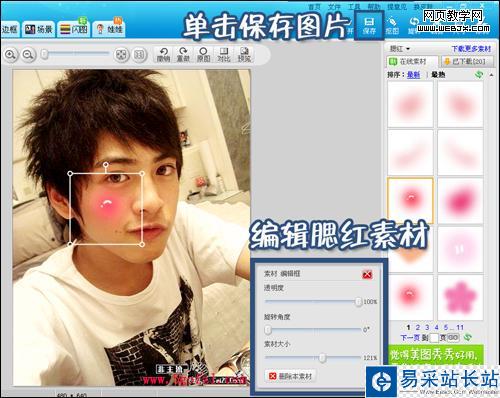The width and height of the screenshot is (500, 398).
Task: Select the pink flower blush thumbnail
Action: [460, 297]
